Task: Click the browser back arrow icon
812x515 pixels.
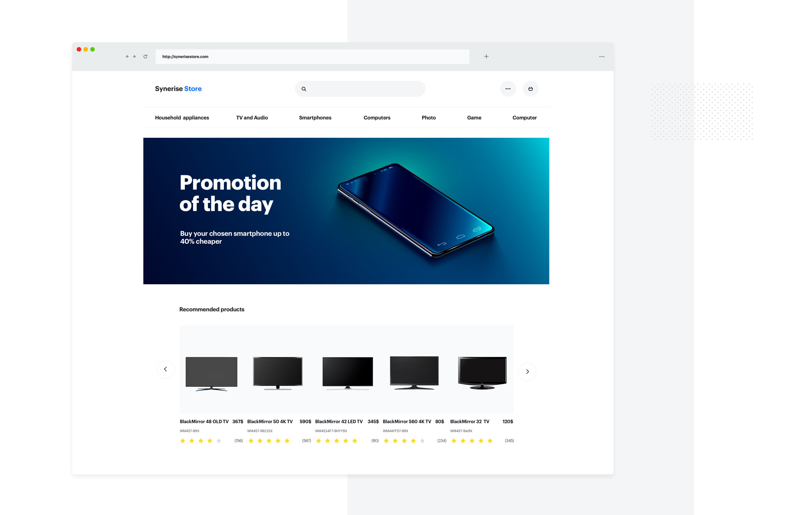Action: (x=126, y=56)
